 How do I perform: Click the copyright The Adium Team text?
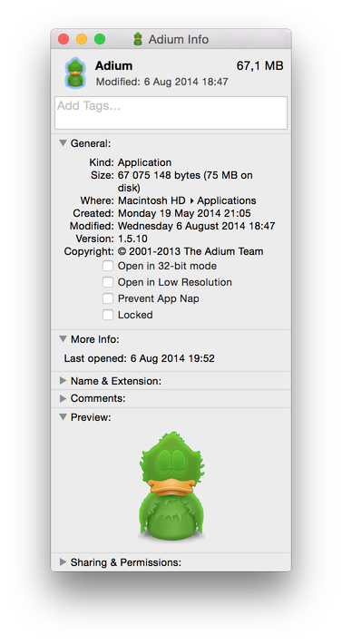[x=191, y=251]
